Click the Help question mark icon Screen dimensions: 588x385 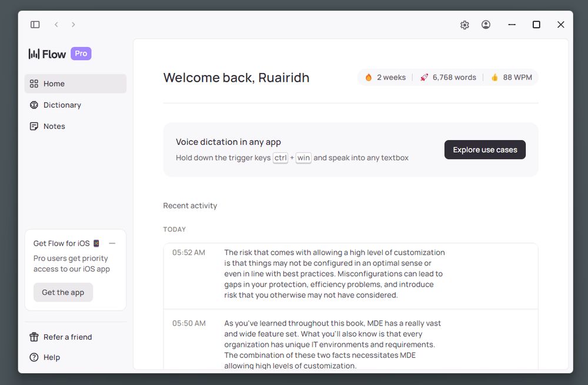point(34,357)
